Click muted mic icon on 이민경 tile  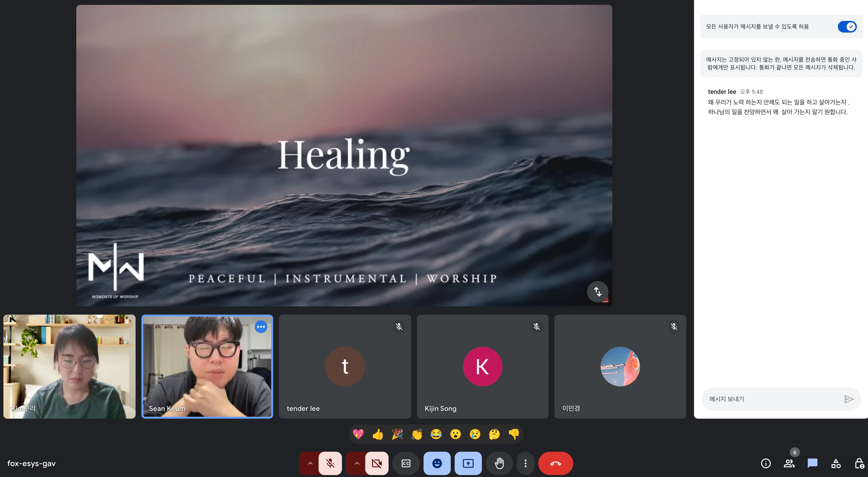[x=674, y=327]
